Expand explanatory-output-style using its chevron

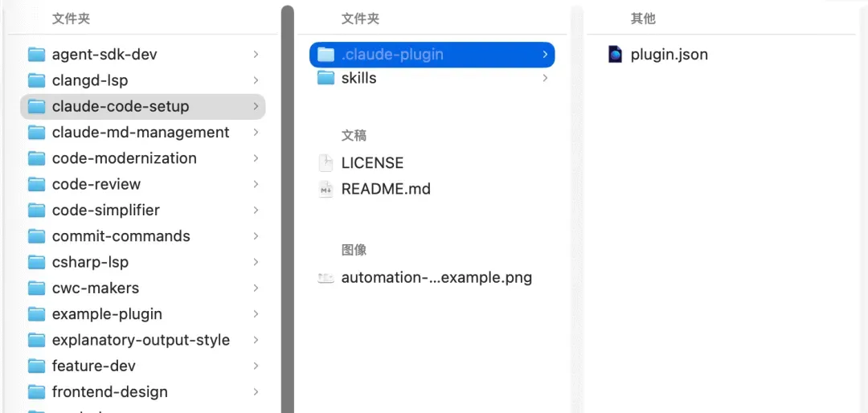pyautogui.click(x=256, y=340)
